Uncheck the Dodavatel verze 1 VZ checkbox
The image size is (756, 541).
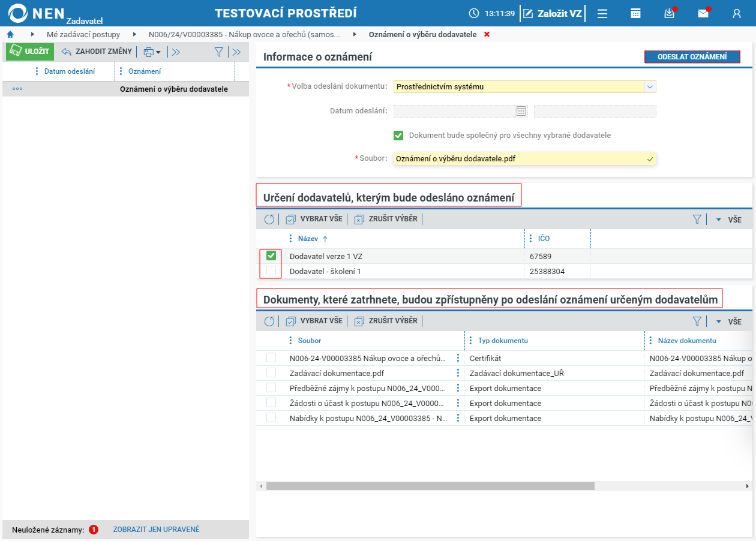(x=271, y=256)
